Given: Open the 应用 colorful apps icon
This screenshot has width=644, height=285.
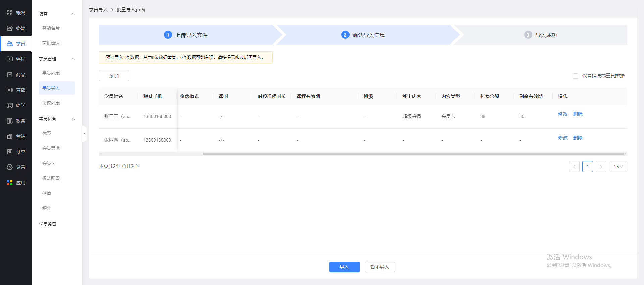Looking at the screenshot, I should coord(10,183).
